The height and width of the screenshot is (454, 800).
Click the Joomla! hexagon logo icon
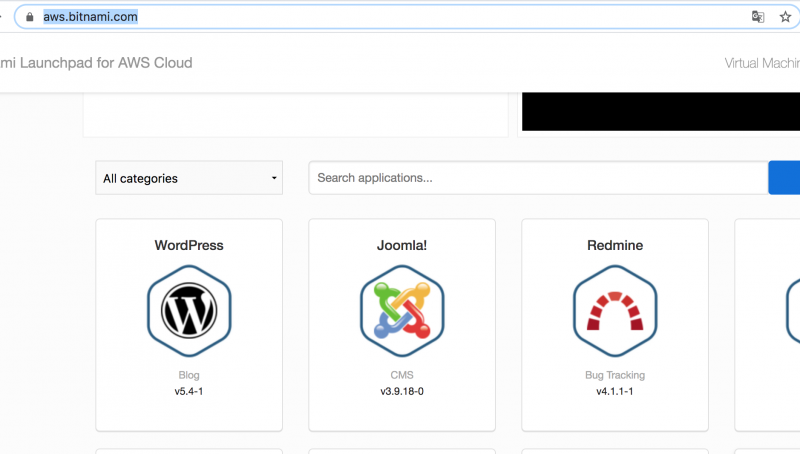(402, 311)
